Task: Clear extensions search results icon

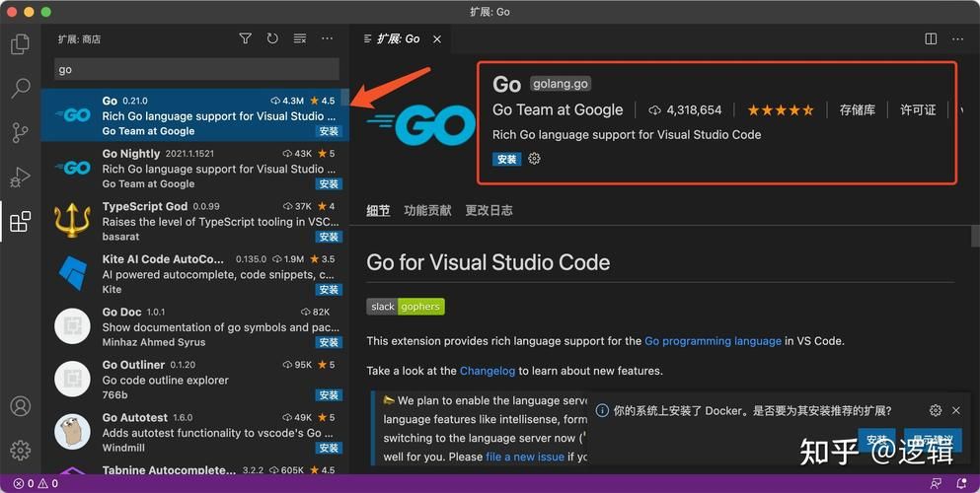Action: click(x=300, y=38)
